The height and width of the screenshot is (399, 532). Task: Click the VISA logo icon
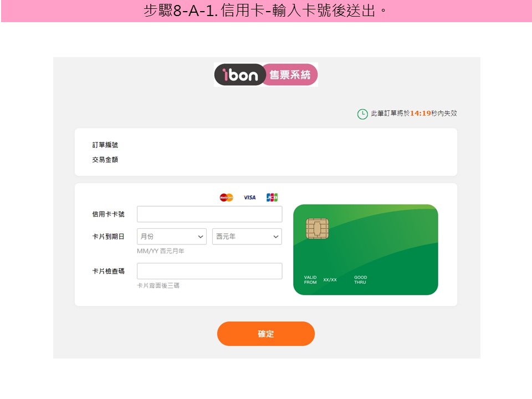250,197
